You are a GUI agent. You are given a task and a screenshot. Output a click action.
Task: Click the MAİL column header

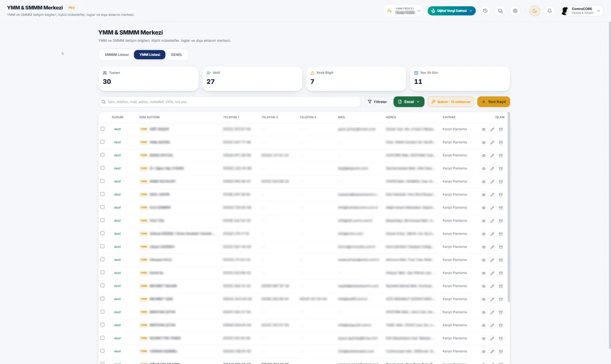[x=342, y=117]
